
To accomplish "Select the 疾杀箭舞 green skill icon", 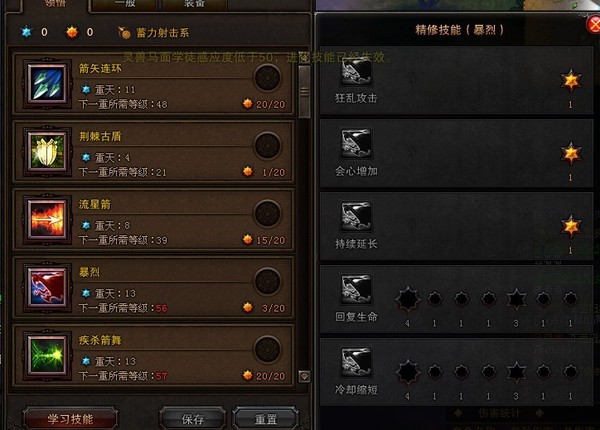I will click(x=47, y=356).
